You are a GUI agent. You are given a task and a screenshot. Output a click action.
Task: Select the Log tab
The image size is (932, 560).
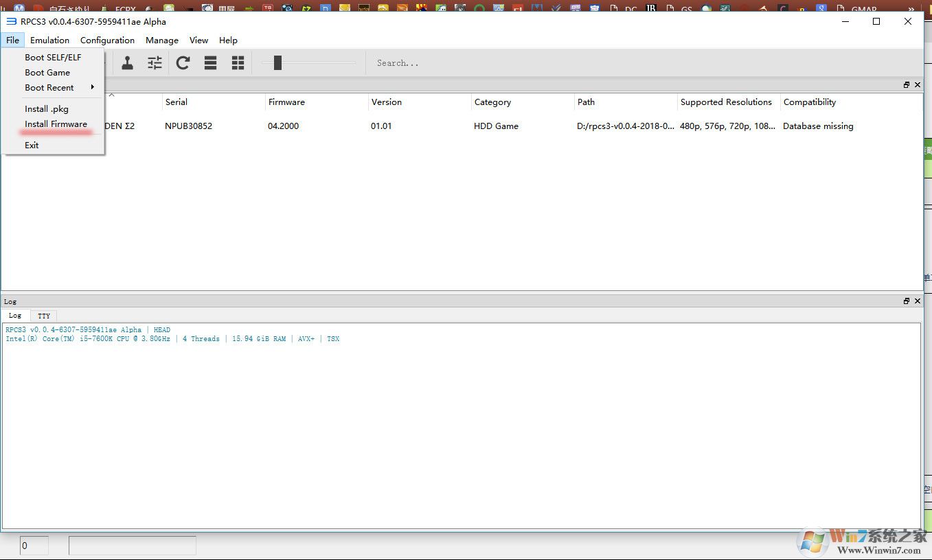[x=15, y=316]
